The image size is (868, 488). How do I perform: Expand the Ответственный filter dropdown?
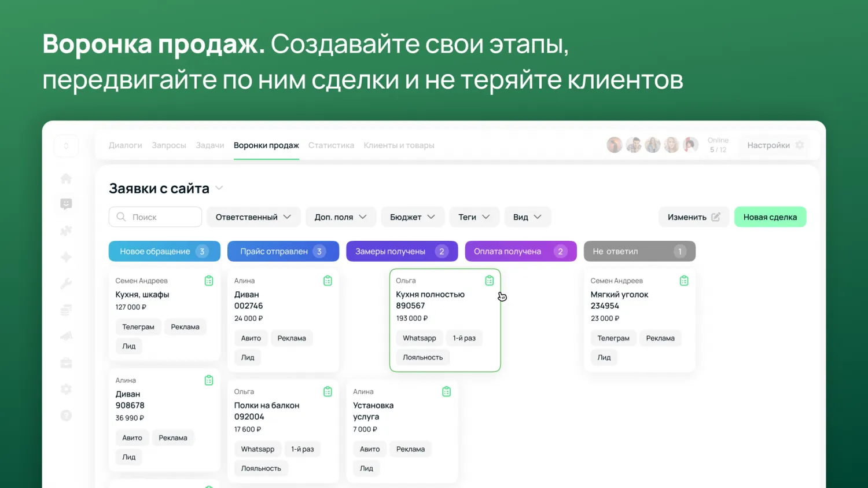coord(253,217)
